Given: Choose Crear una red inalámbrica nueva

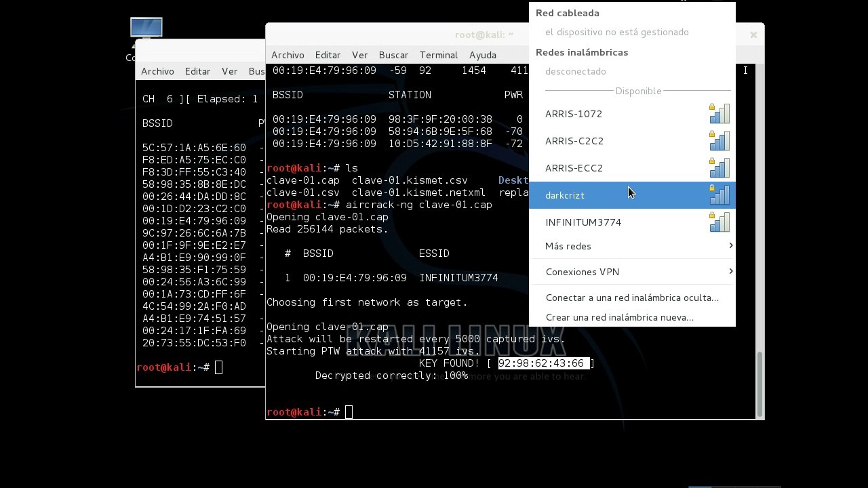Looking at the screenshot, I should [x=632, y=317].
